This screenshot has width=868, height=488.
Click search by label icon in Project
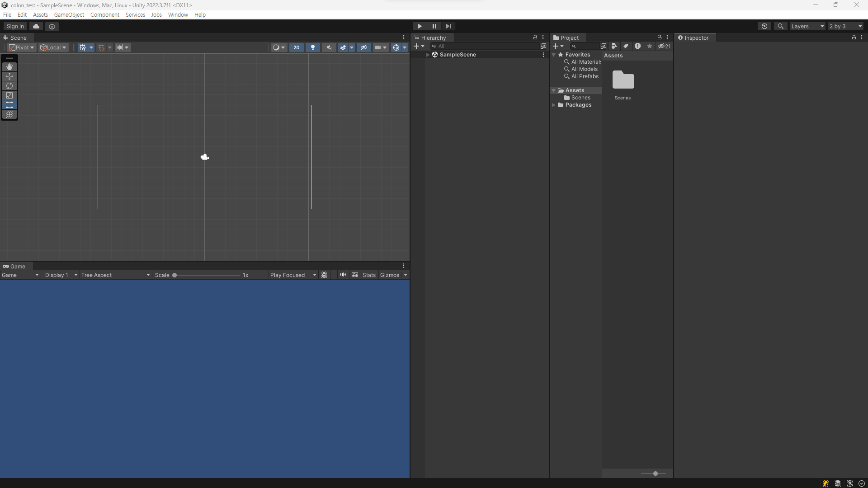(626, 46)
